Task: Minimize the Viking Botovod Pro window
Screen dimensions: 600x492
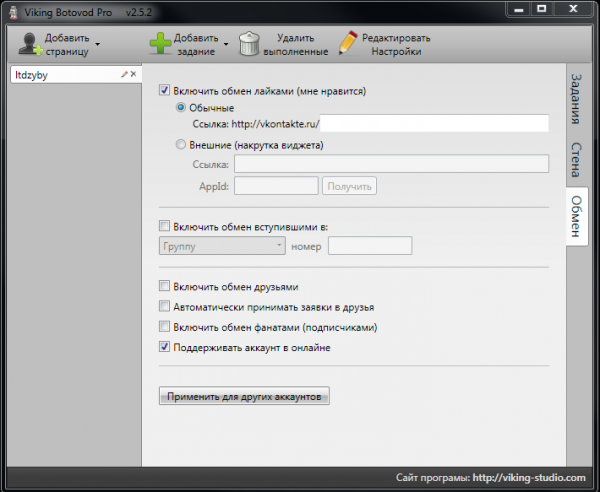Action: (519, 9)
